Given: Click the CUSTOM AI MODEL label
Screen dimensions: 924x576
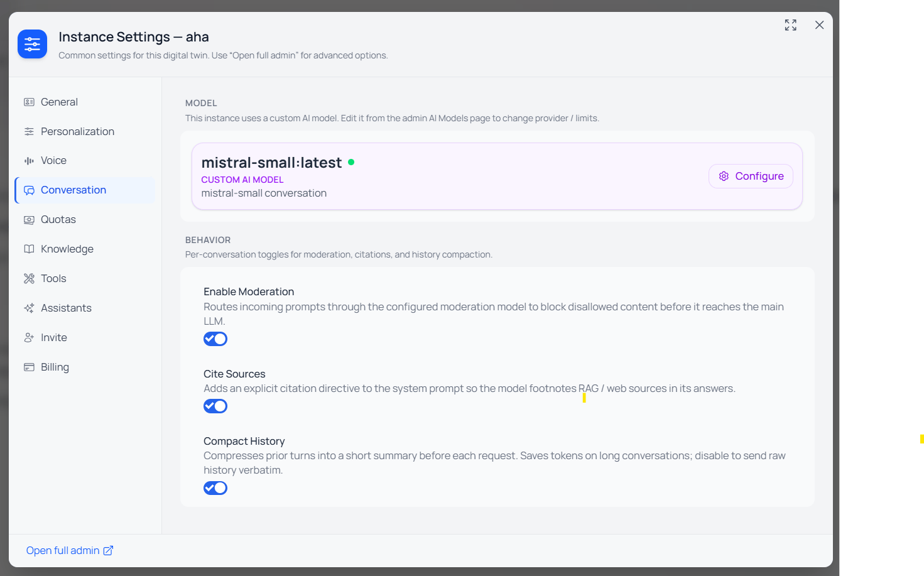Looking at the screenshot, I should pyautogui.click(x=242, y=180).
